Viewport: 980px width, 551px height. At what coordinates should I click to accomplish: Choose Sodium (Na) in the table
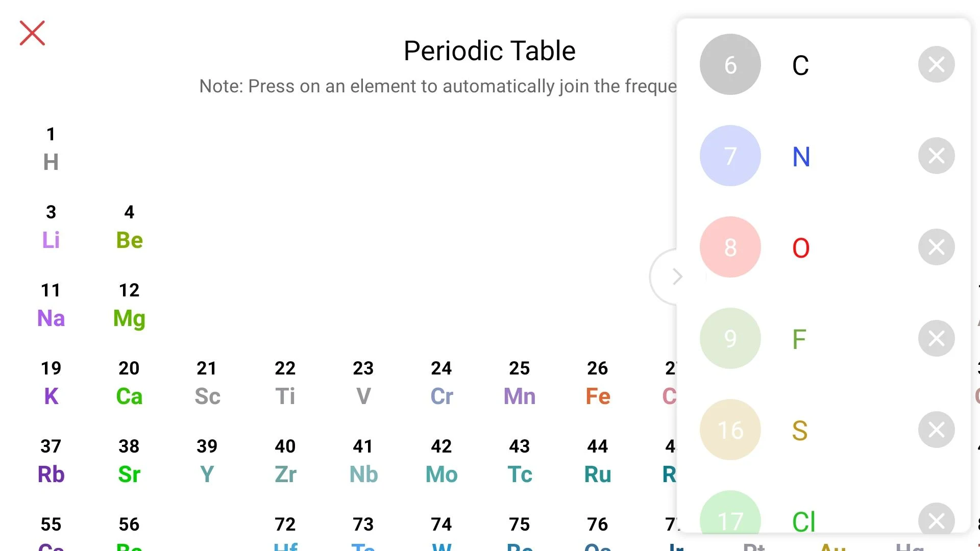tap(51, 305)
